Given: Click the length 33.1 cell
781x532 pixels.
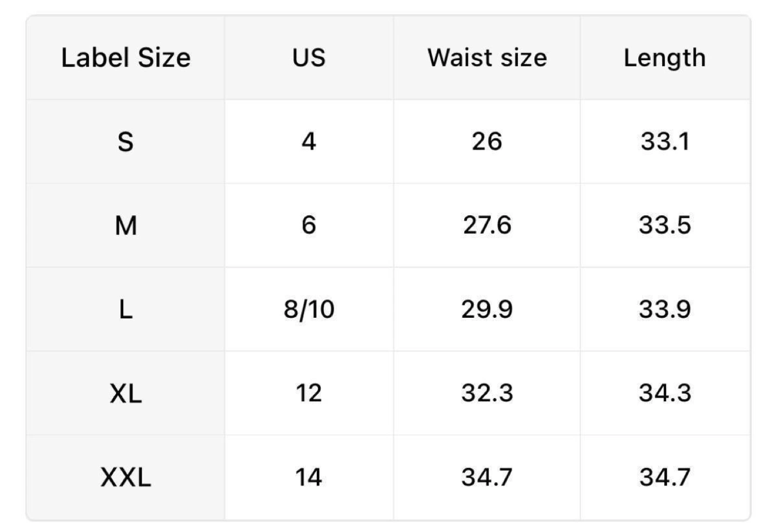Looking at the screenshot, I should pyautogui.click(x=665, y=142).
